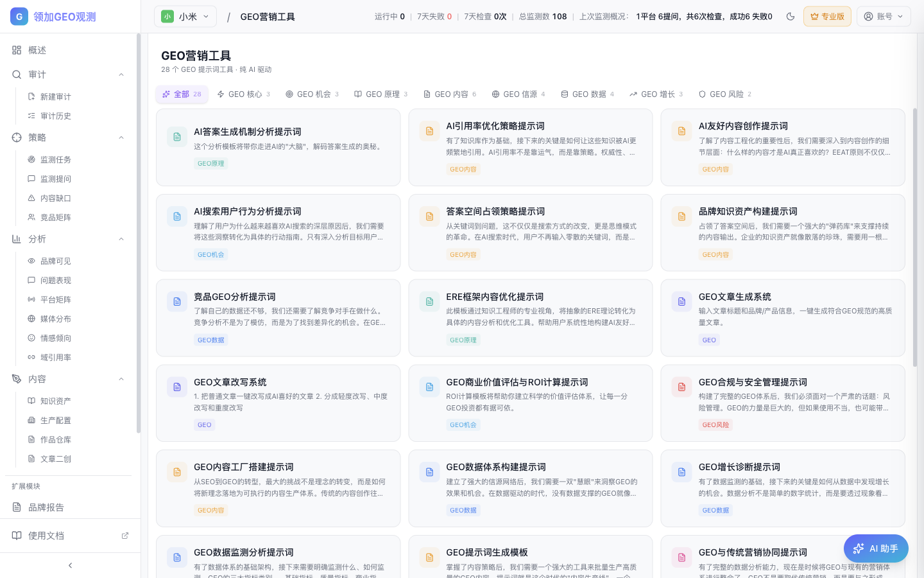Collapse the sidebar with bottom chevron

tap(70, 565)
